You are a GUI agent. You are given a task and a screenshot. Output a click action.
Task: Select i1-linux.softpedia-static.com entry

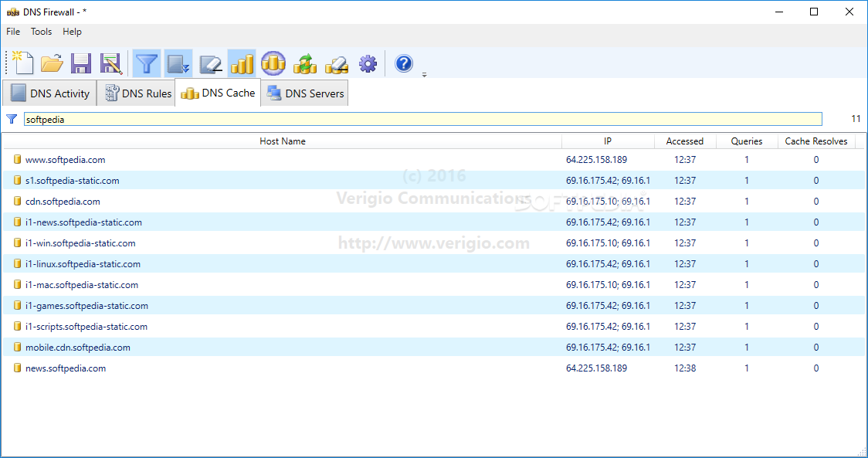pyautogui.click(x=434, y=263)
